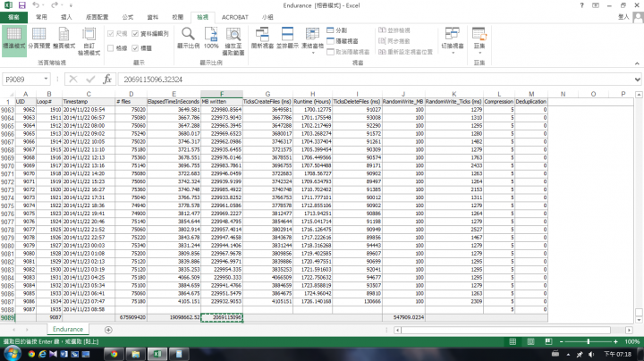Click the horizontal scrollbar thumb

click(x=506, y=330)
